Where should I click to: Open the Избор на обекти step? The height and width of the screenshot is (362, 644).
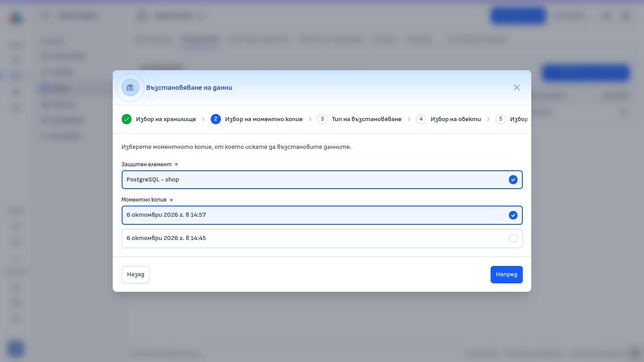pos(449,119)
